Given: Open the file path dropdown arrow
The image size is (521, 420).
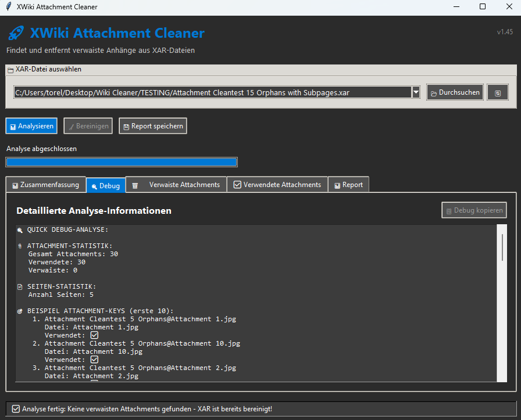Looking at the screenshot, I should 416,92.
